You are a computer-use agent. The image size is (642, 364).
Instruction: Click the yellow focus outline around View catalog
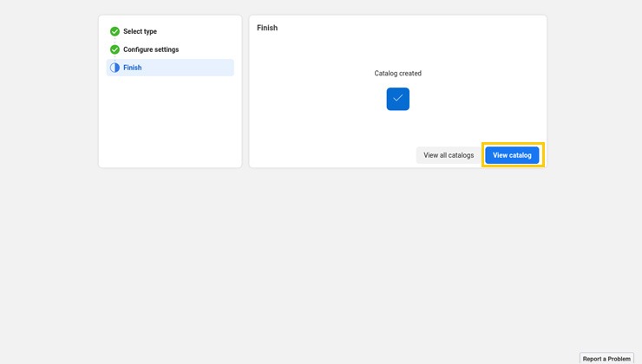pos(513,144)
